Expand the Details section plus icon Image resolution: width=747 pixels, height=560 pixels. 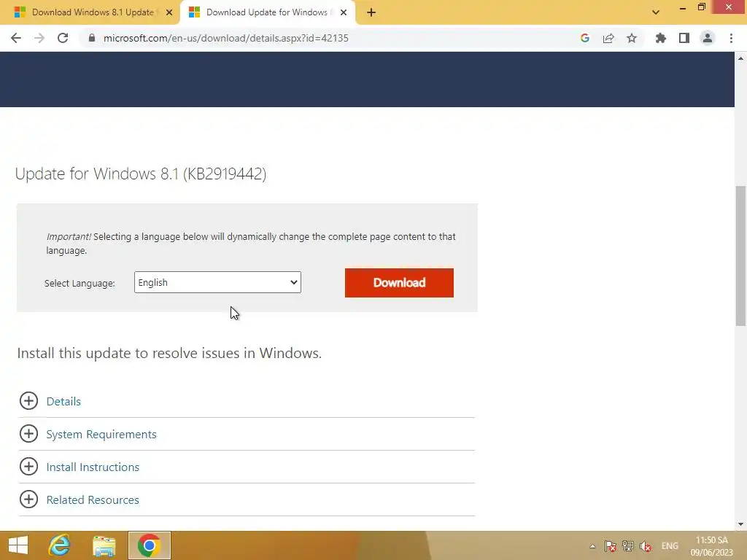point(28,401)
